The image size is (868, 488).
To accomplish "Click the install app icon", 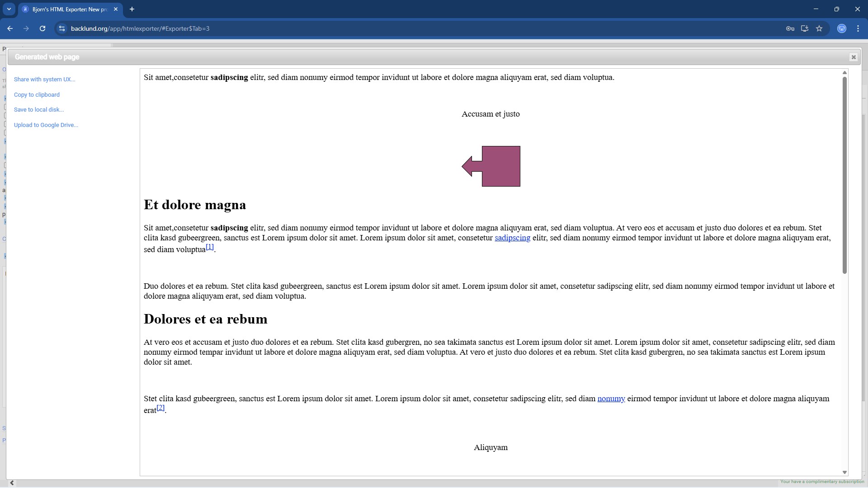I will pyautogui.click(x=804, y=28).
